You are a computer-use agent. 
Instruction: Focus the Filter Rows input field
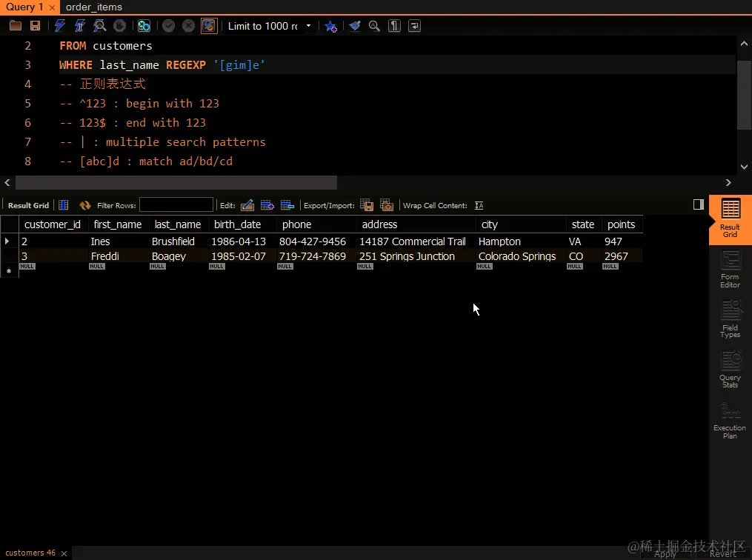point(176,204)
